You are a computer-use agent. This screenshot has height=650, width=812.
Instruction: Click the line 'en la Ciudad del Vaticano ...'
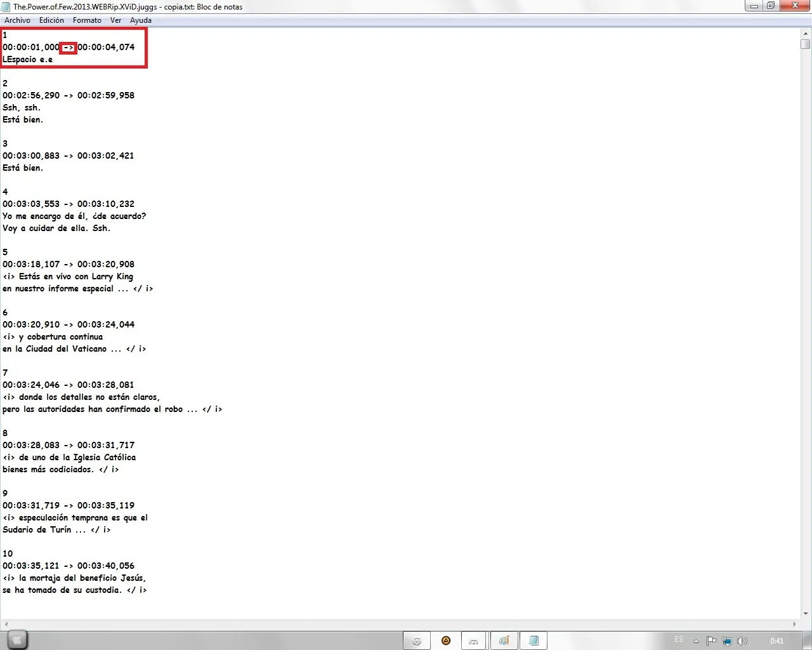pos(74,349)
